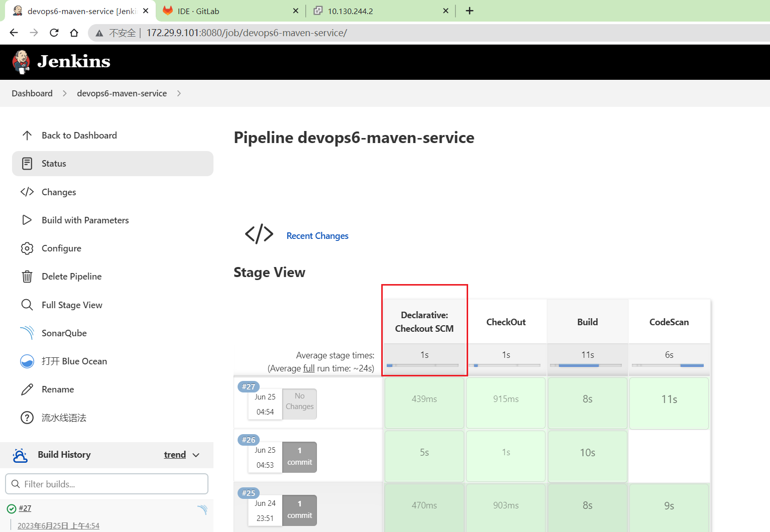This screenshot has height=532, width=770.
Task: Click the trend link in Build History
Action: coord(175,455)
